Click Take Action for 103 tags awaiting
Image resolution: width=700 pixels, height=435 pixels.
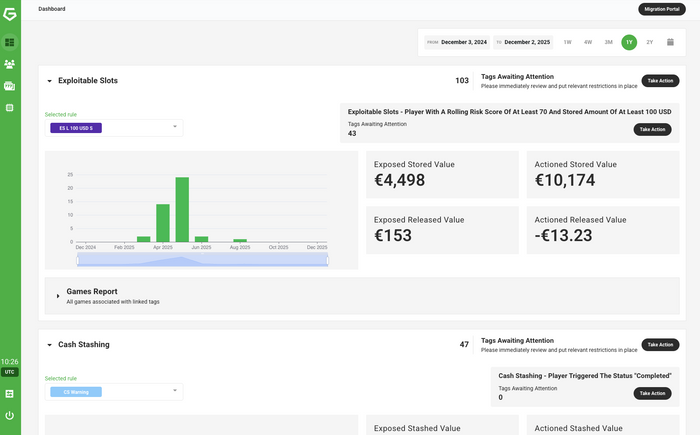point(660,80)
